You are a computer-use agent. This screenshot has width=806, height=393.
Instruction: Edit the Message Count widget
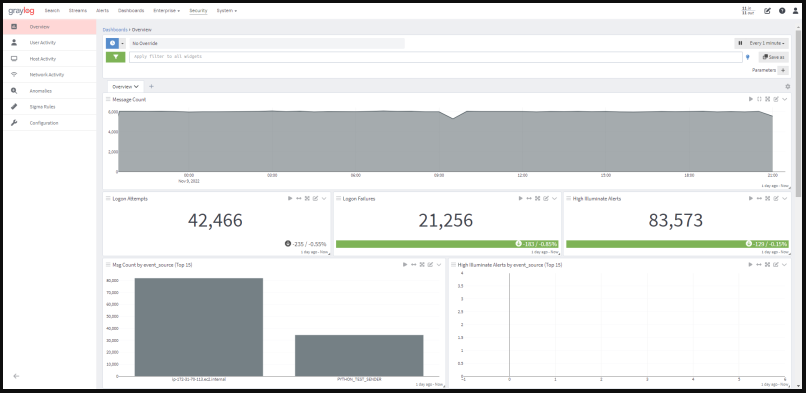pyautogui.click(x=776, y=99)
